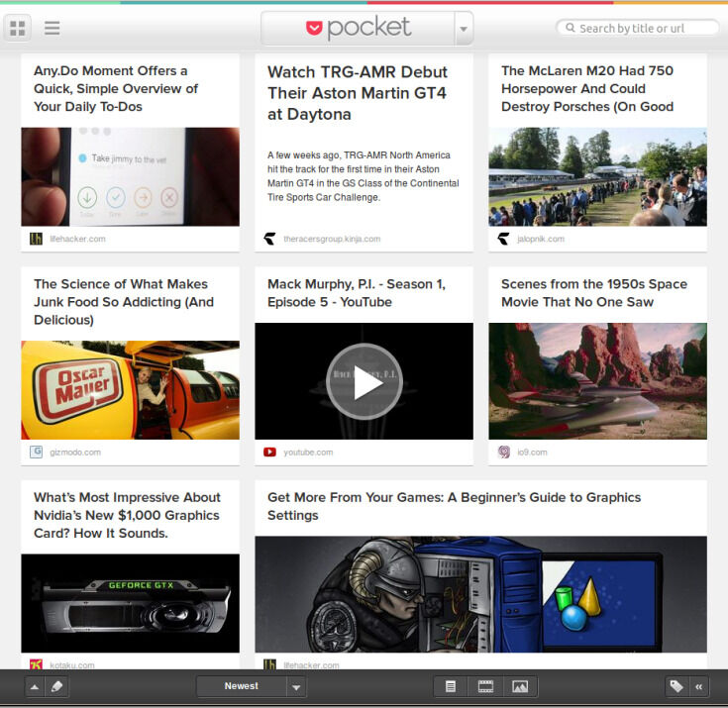Expand the Newest sort dropdown arrow

tap(296, 686)
